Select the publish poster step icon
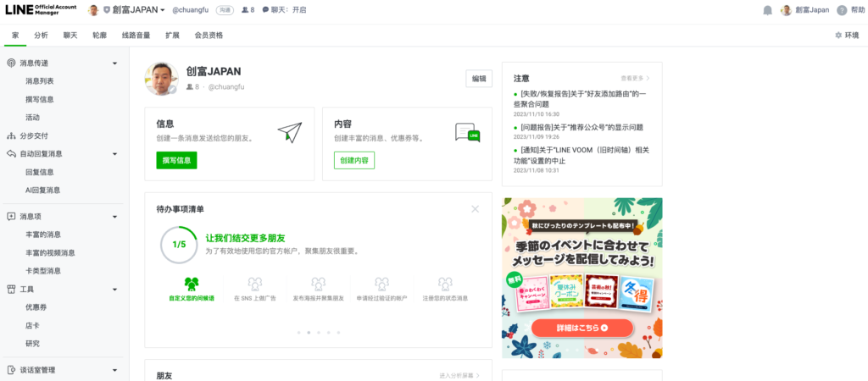This screenshot has height=381, width=868. pyautogui.click(x=318, y=284)
